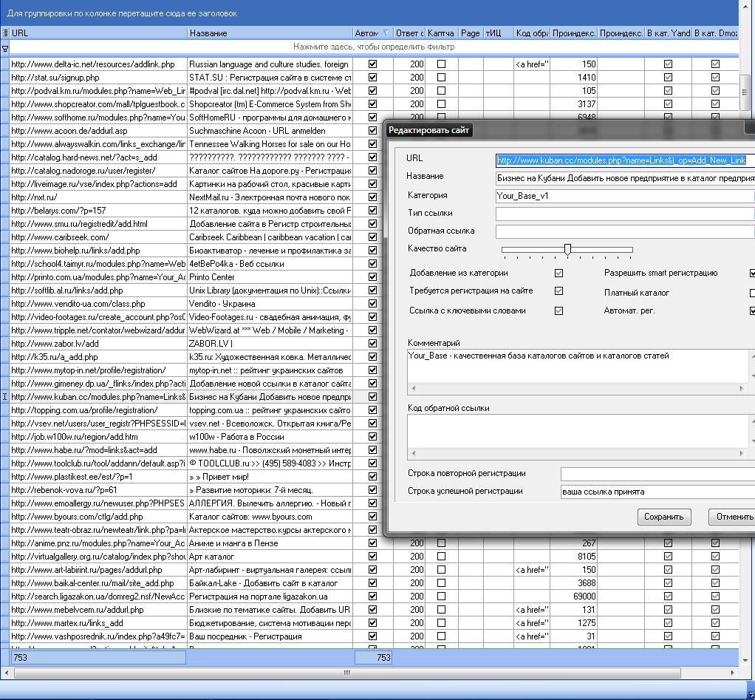755x700 pixels.
Task: Uncheck Автом checkbox for stat.su row
Action: coord(372,78)
